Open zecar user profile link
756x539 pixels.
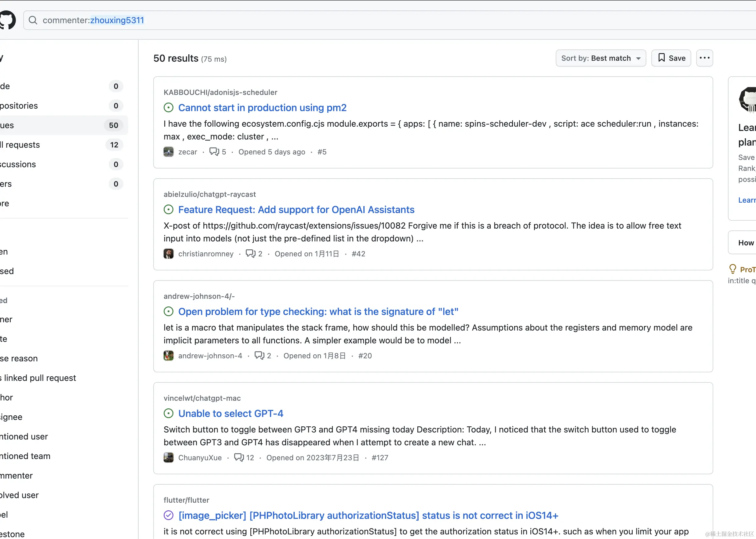point(187,152)
